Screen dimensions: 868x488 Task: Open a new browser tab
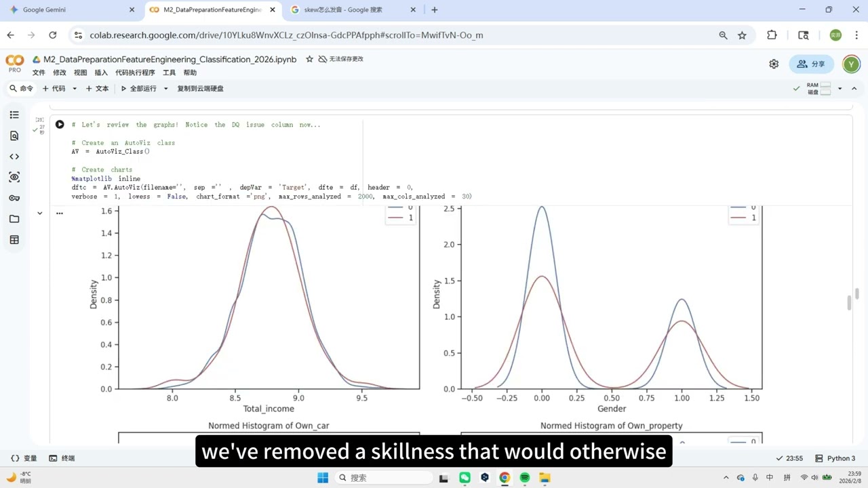pos(434,9)
